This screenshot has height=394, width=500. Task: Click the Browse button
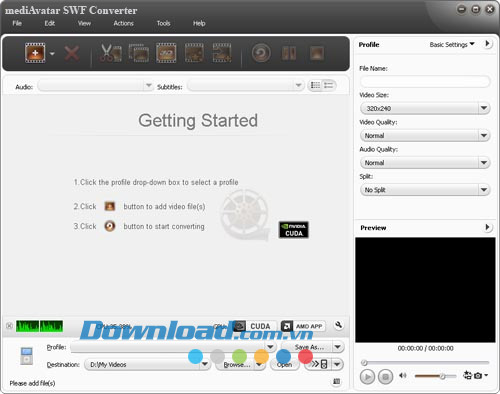tap(237, 365)
